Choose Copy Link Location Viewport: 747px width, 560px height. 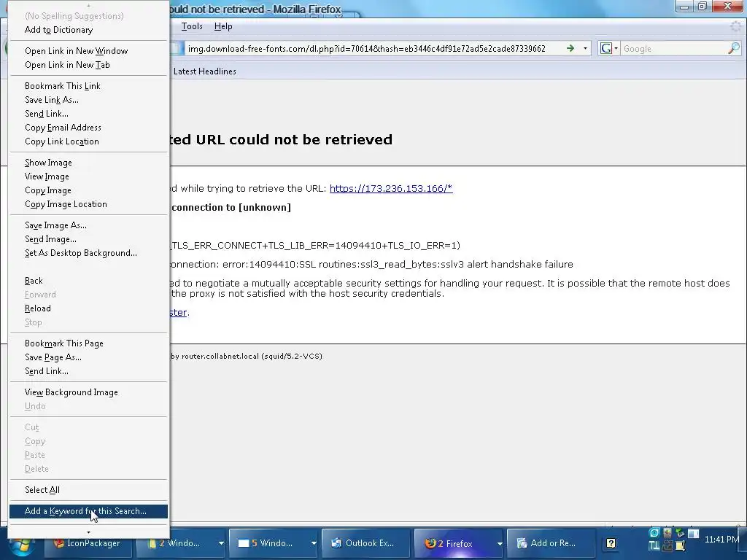click(x=88, y=141)
